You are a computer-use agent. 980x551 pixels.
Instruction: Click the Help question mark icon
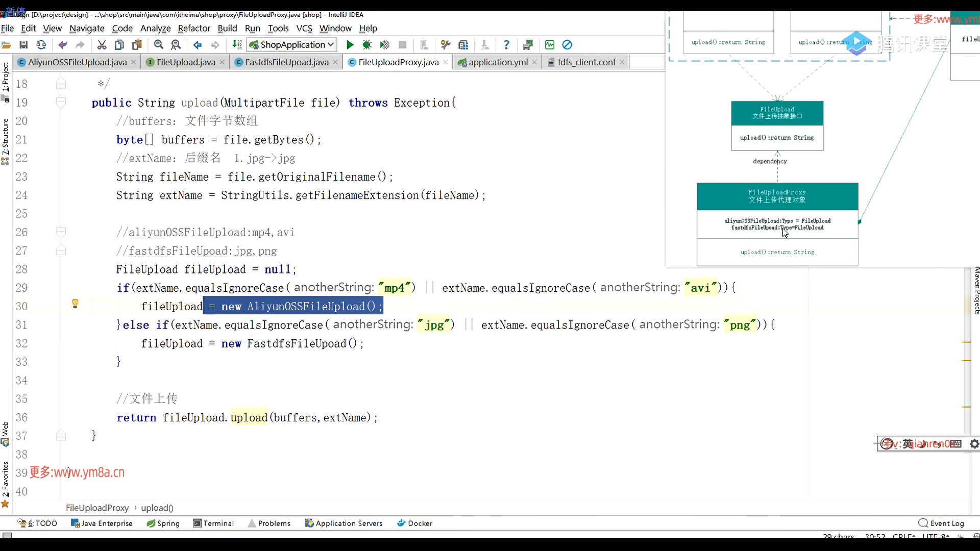(x=506, y=45)
